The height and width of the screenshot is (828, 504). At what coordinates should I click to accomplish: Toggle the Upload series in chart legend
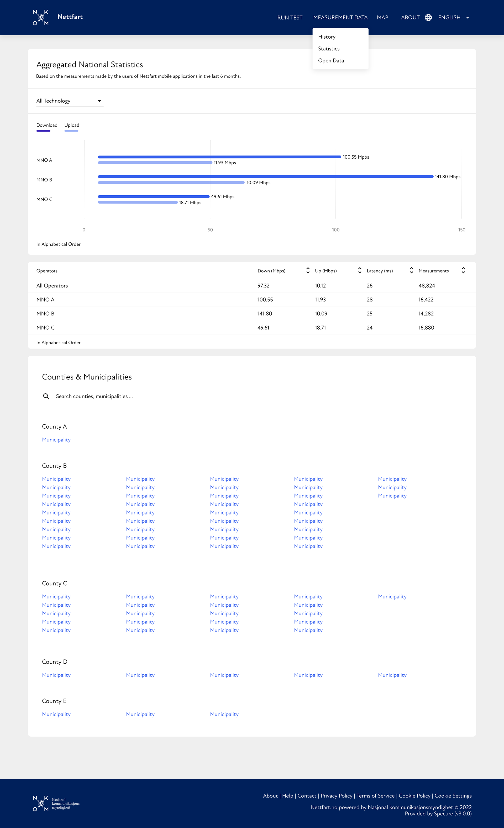[x=72, y=125]
